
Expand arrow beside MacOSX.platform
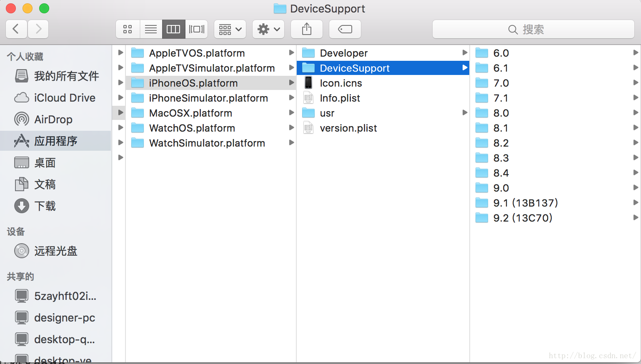291,112
